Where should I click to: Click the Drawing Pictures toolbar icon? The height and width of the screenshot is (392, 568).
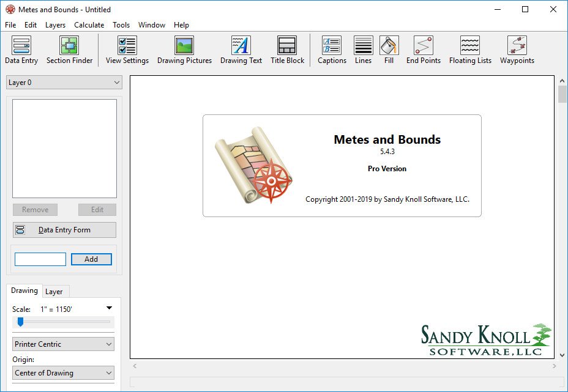184,50
